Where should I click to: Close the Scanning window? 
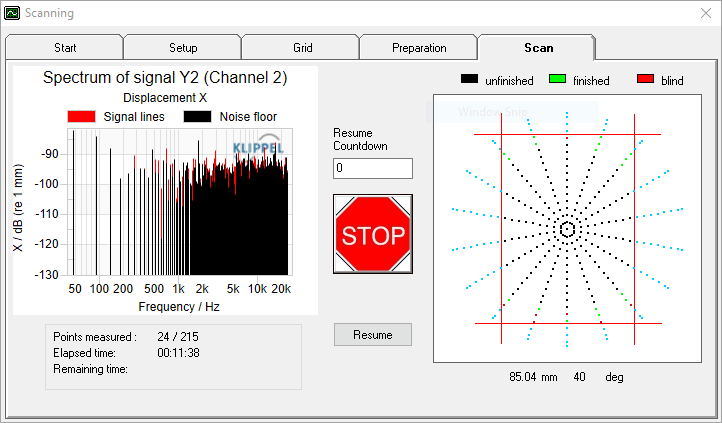706,13
